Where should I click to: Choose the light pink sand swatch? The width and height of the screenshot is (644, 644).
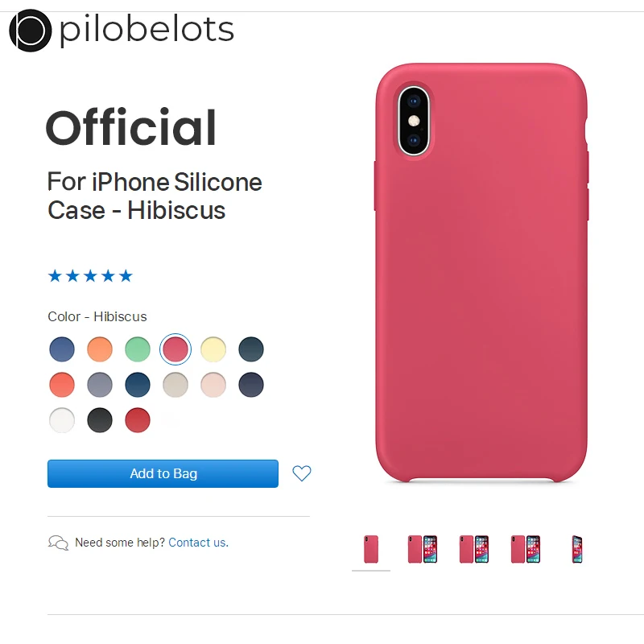(213, 385)
